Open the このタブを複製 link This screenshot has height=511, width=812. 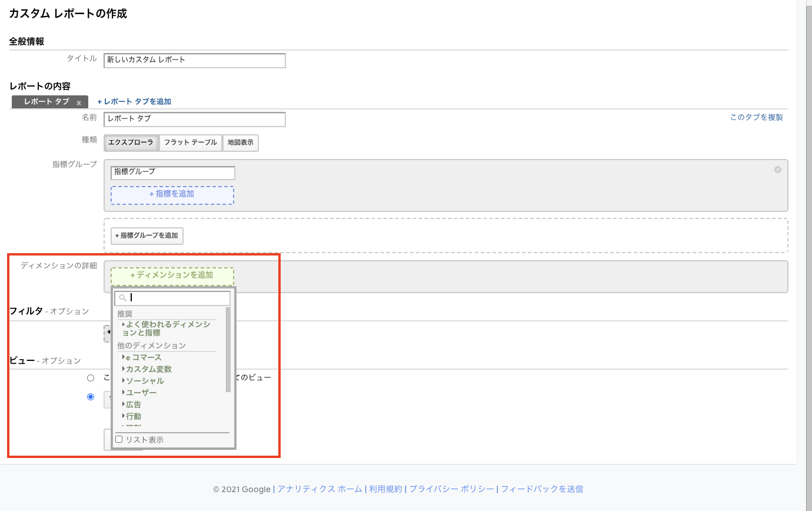756,117
